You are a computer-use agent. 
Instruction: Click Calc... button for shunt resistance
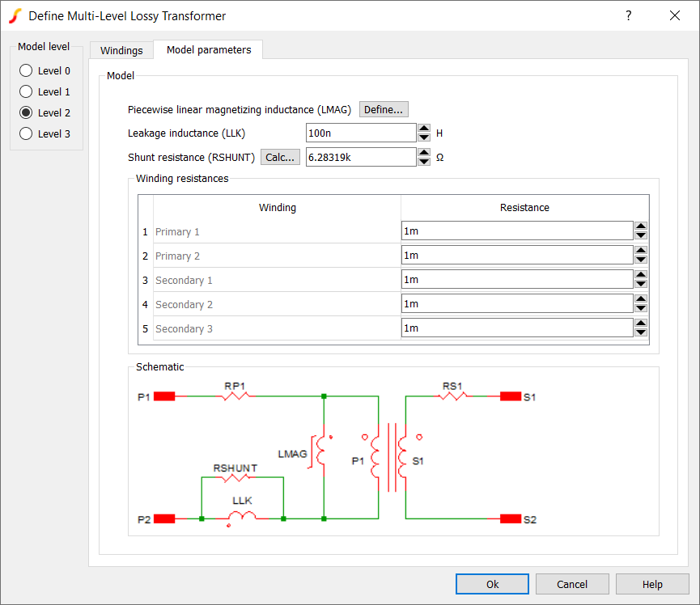point(281,157)
